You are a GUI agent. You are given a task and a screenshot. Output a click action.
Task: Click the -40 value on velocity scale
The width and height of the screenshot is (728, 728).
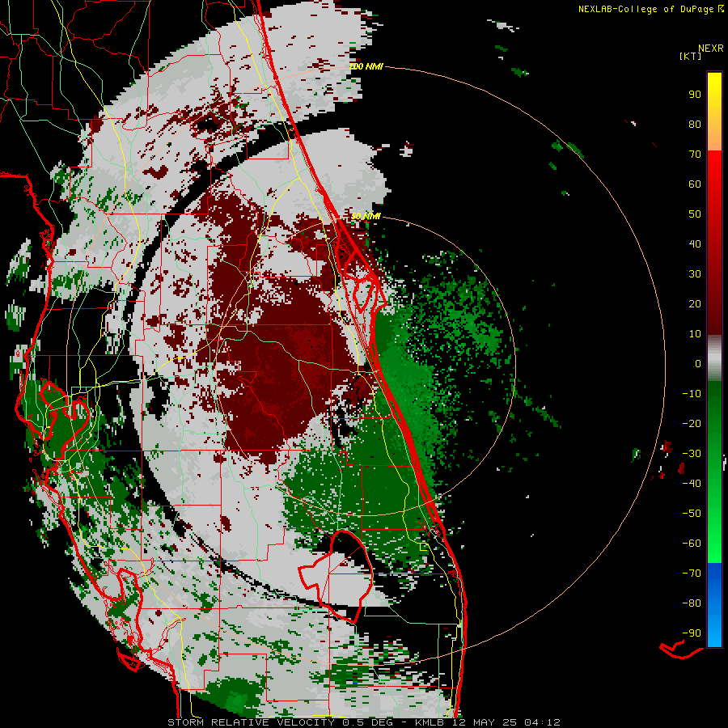(x=692, y=484)
